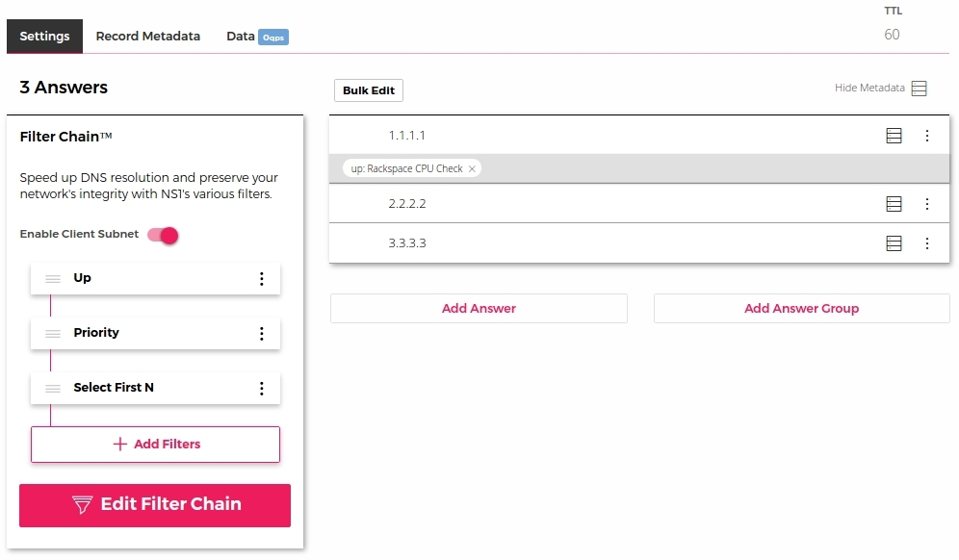Click the TTL value field showing 60
This screenshot has width=959, height=560.
tap(892, 34)
